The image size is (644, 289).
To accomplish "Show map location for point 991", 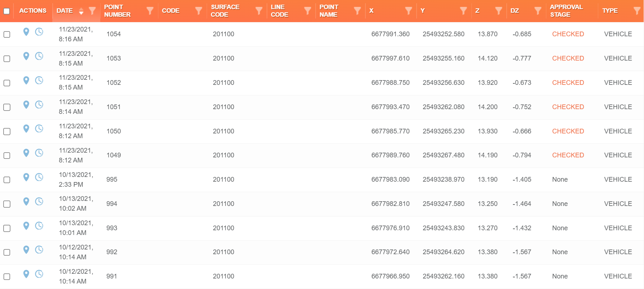I will tap(26, 274).
